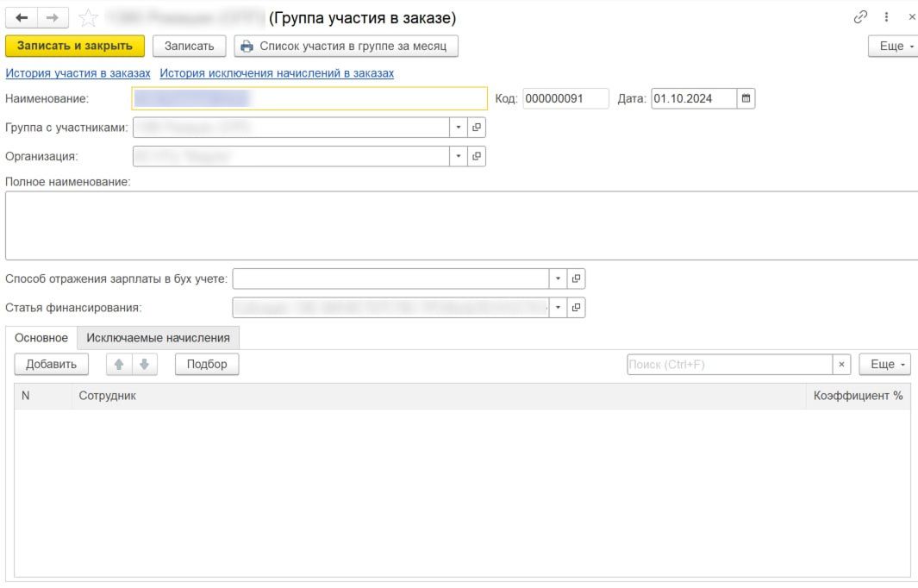The width and height of the screenshot is (918, 588).
Task: Open the Статья финансирования linked record icon
Action: click(x=577, y=307)
